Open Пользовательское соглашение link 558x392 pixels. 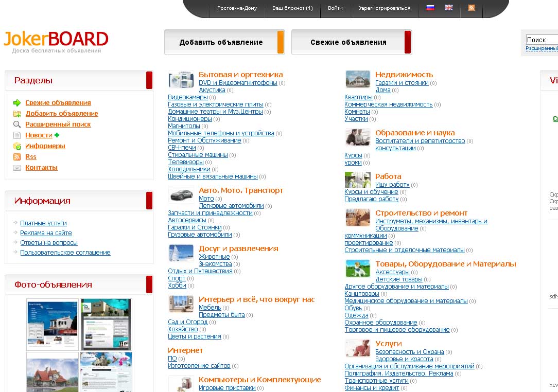pyautogui.click(x=65, y=253)
